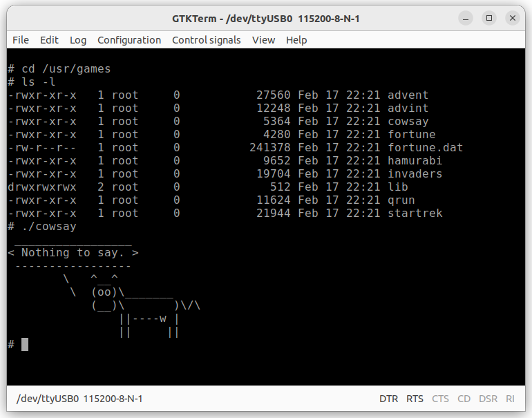Screen dimensions: 532x418
Task: Open the View menu
Action: [263, 40]
